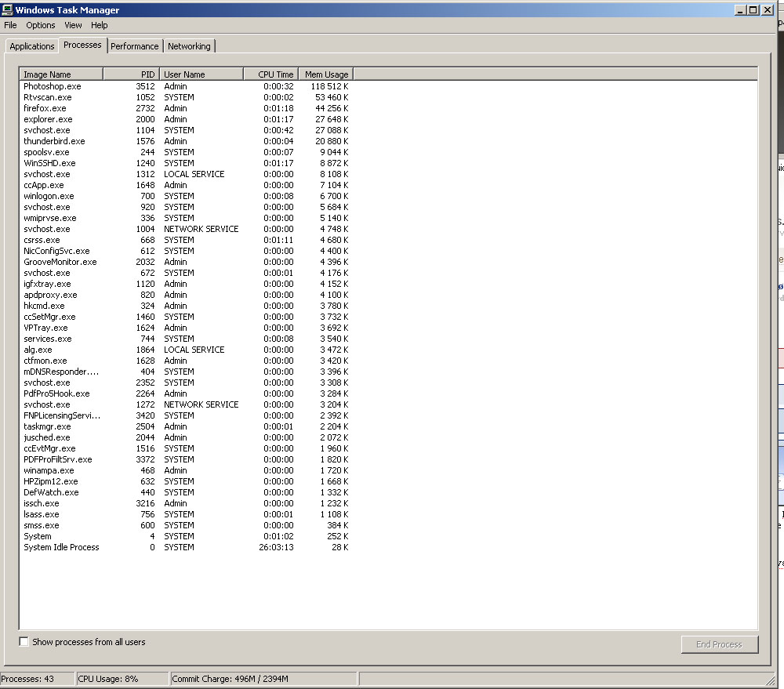Select the ccApp.exe process
Screen dimensions: 784x689
186,185
